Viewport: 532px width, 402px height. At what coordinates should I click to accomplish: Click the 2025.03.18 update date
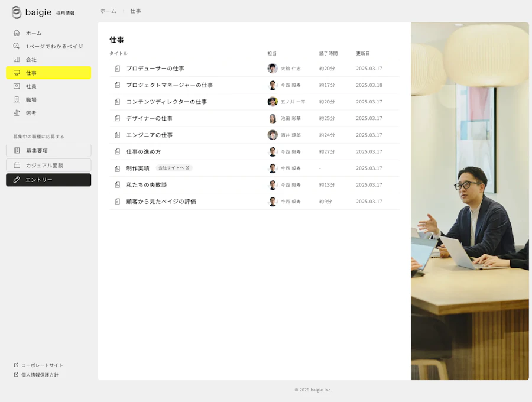369,85
